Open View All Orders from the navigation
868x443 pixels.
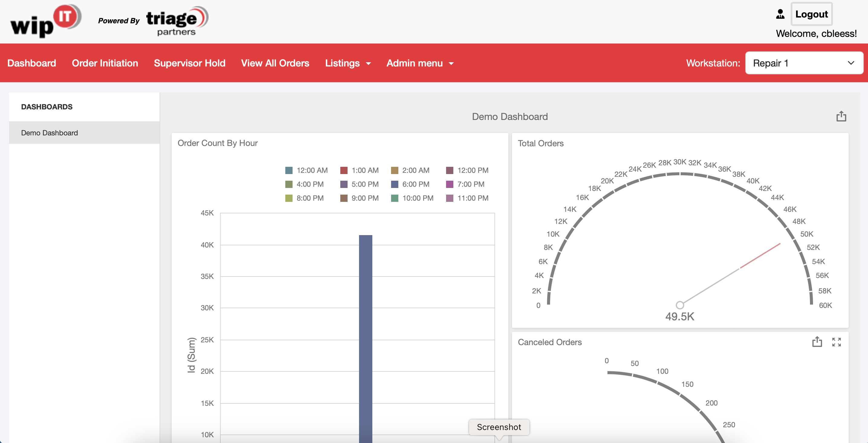[x=275, y=63]
